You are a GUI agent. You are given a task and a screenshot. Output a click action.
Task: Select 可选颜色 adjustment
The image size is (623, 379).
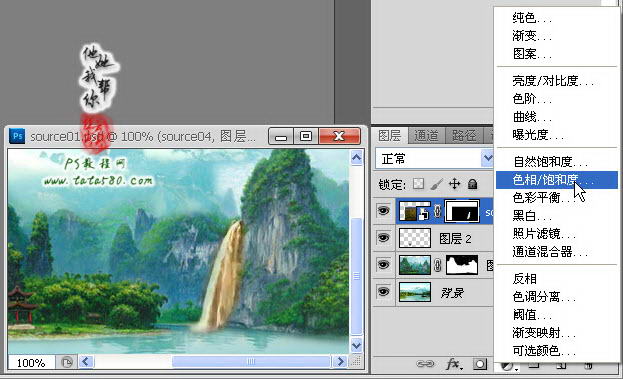pos(556,350)
